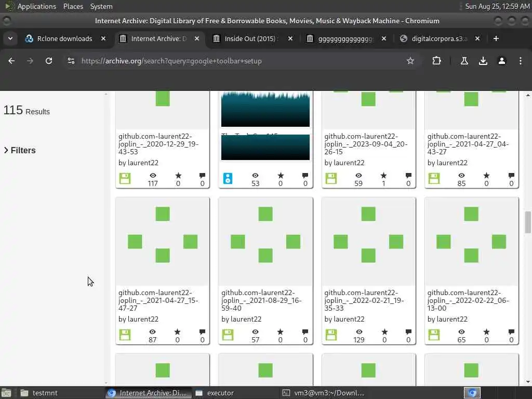Click views eye icon on 2020-12-29 joplin card

(x=153, y=176)
